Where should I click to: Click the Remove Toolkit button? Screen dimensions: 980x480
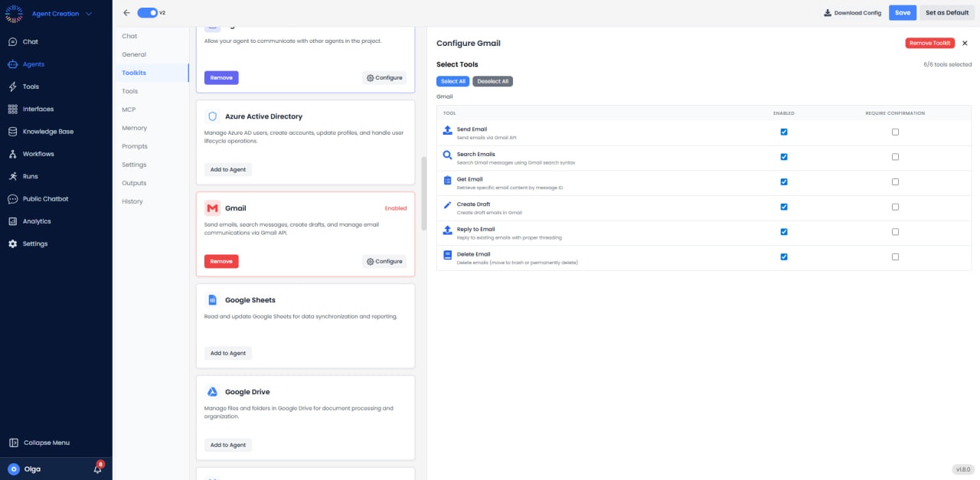(929, 43)
